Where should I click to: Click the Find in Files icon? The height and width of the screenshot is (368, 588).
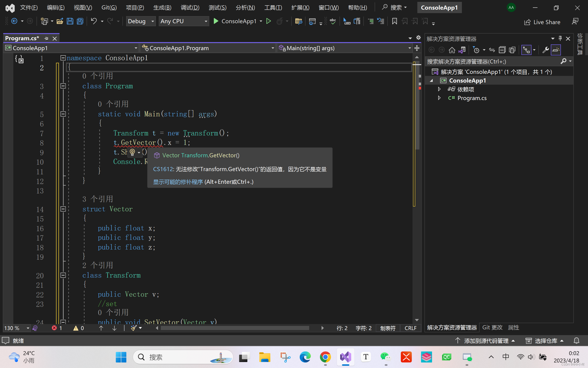pos(298,21)
